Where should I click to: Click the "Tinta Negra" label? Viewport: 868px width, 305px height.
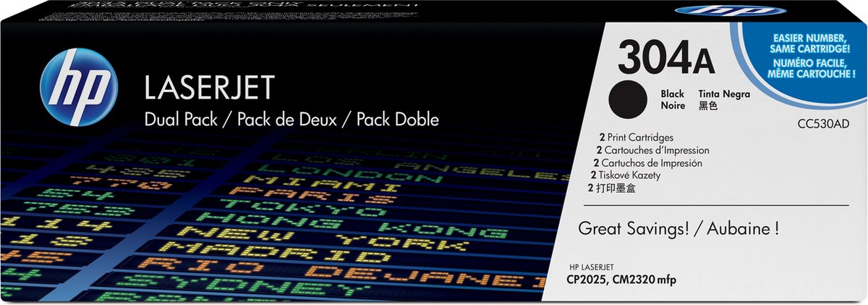pos(725,94)
